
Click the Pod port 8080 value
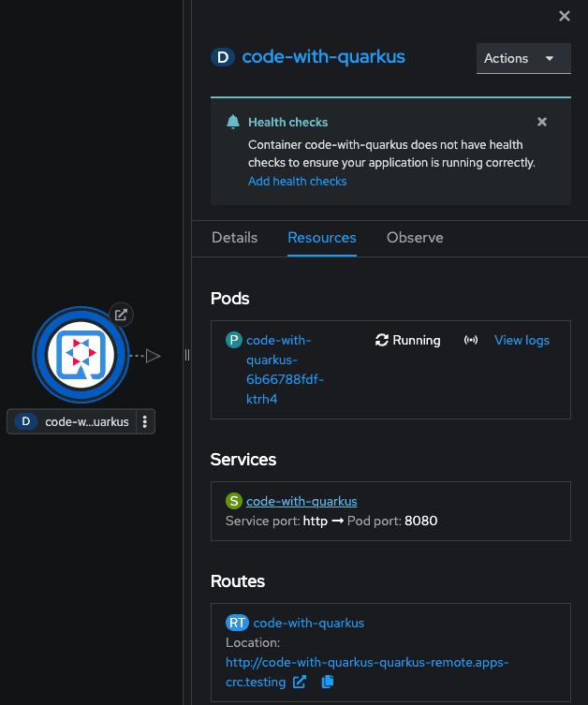(420, 521)
